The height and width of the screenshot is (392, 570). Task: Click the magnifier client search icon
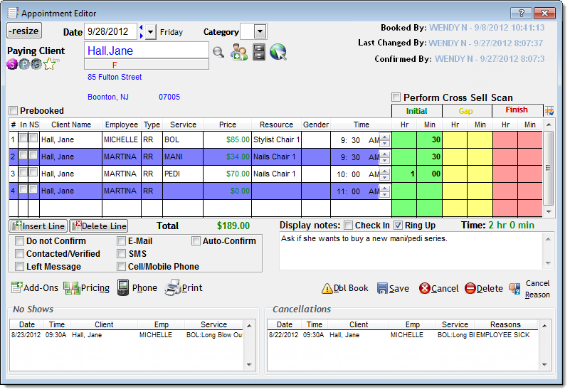pyautogui.click(x=218, y=53)
